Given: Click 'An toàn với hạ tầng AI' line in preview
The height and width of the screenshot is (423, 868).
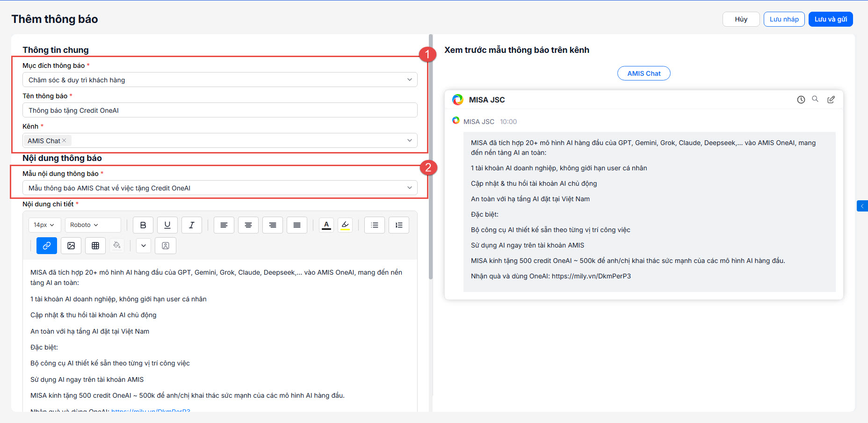Looking at the screenshot, I should [530, 199].
